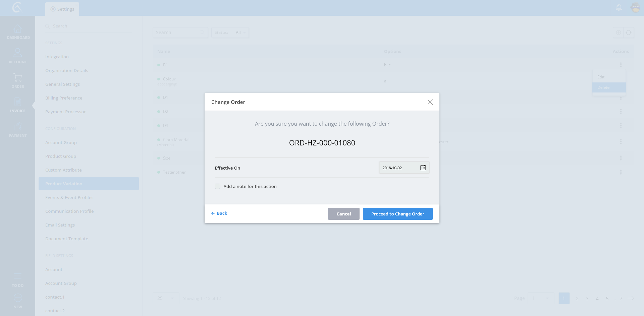This screenshot has height=316, width=644.
Task: Click the notification bell icon
Action: coord(619,8)
